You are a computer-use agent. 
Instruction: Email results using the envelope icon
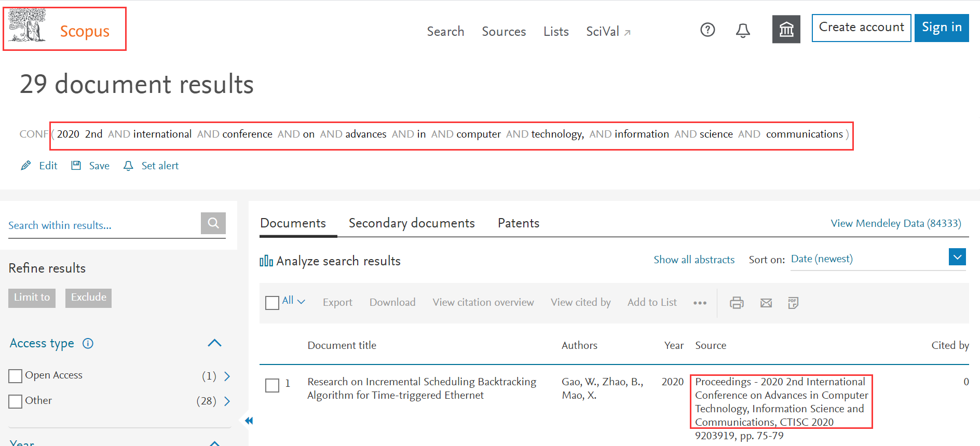pyautogui.click(x=766, y=303)
